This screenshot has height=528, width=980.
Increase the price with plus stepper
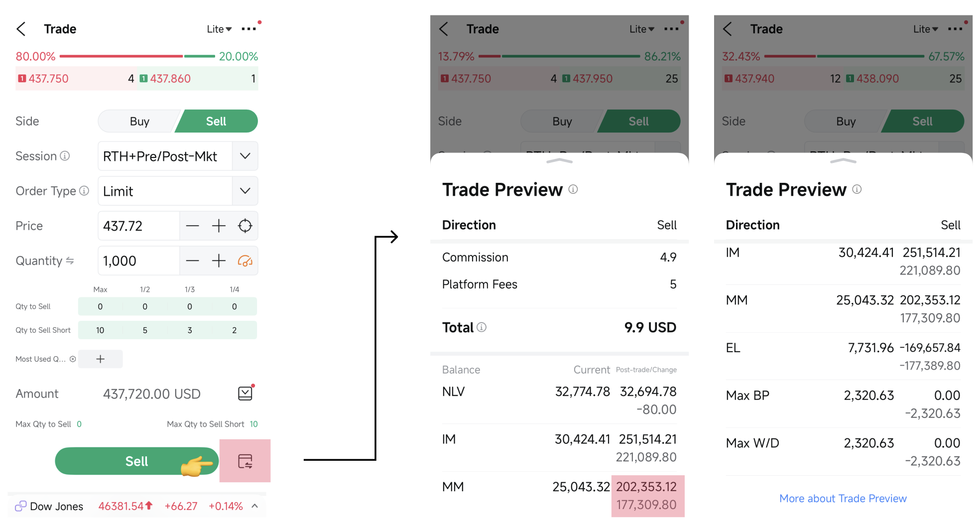(219, 226)
